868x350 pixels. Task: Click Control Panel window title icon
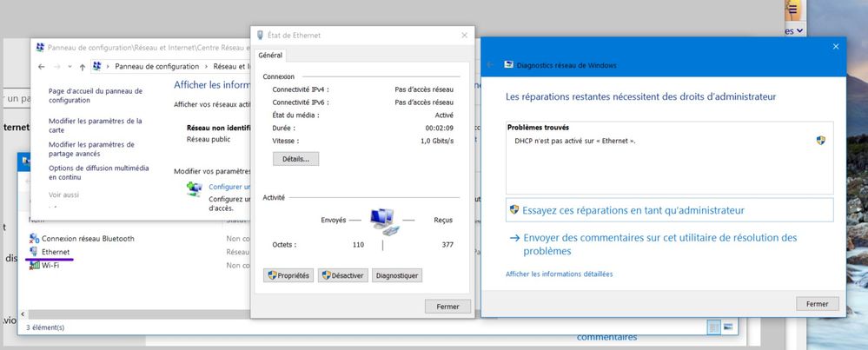tap(40, 48)
